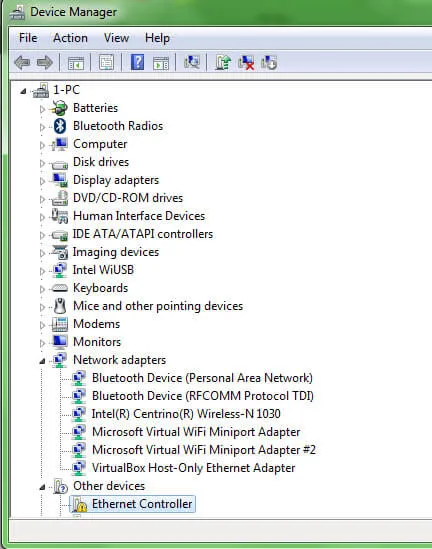This screenshot has width=432, height=549.
Task: Select the Ethernet Controller entry
Action: coord(142,504)
